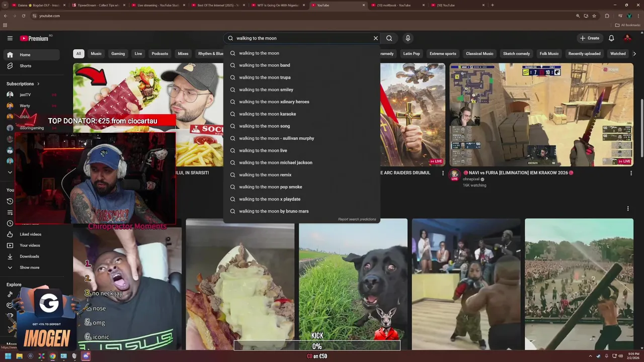Open the YouTube hamburger guide menu
Viewport: 644px width, 362px height.
(x=10, y=38)
